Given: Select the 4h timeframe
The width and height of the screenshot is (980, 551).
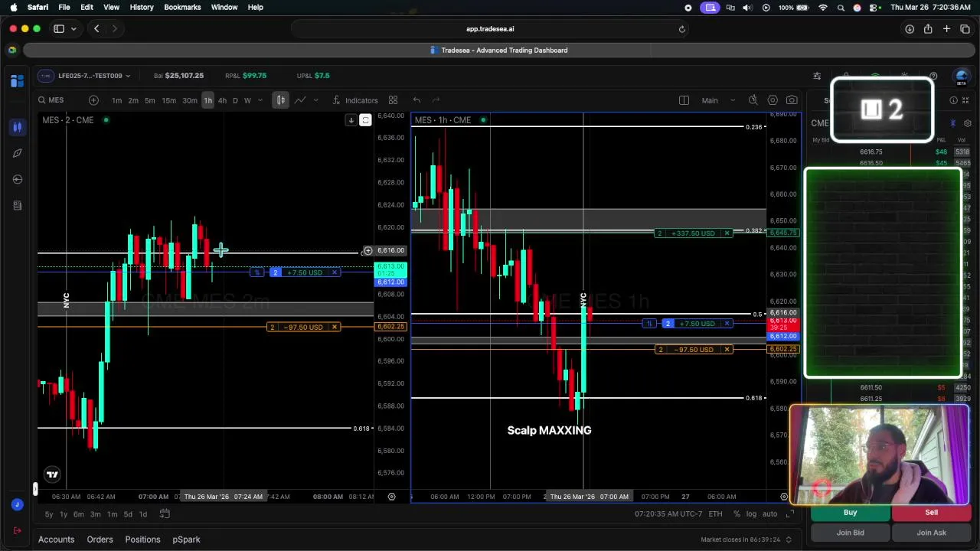Looking at the screenshot, I should point(222,100).
